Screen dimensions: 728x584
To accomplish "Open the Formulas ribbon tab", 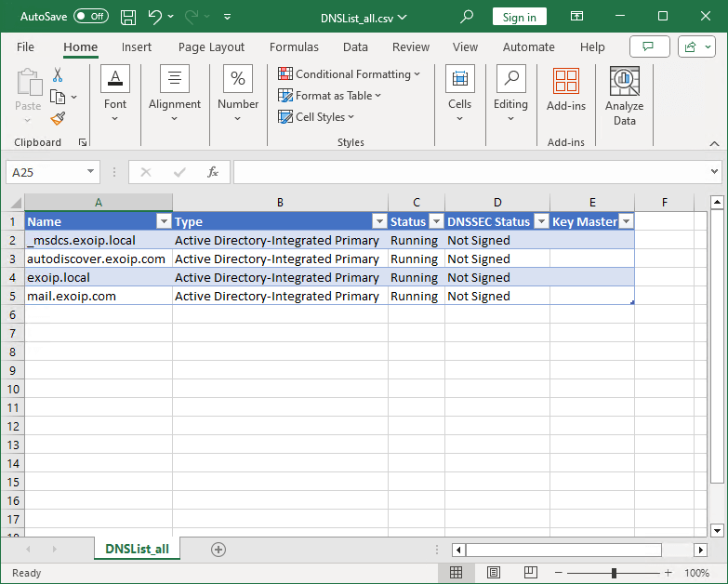I will click(294, 47).
